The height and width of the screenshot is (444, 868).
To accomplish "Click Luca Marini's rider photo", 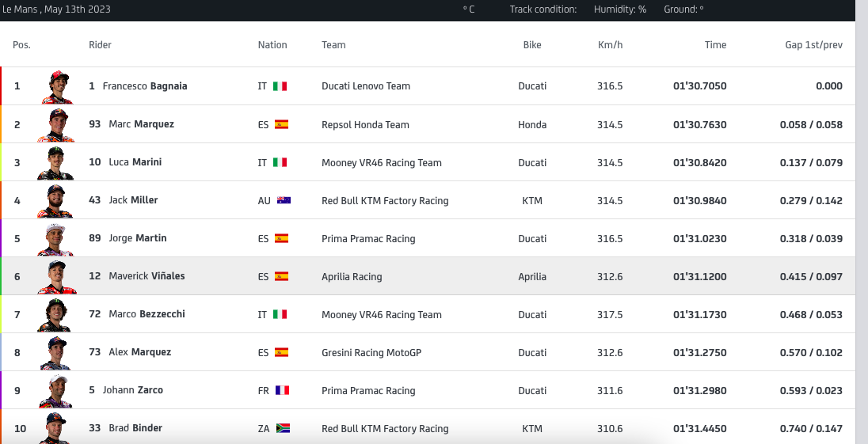I will tap(56, 163).
